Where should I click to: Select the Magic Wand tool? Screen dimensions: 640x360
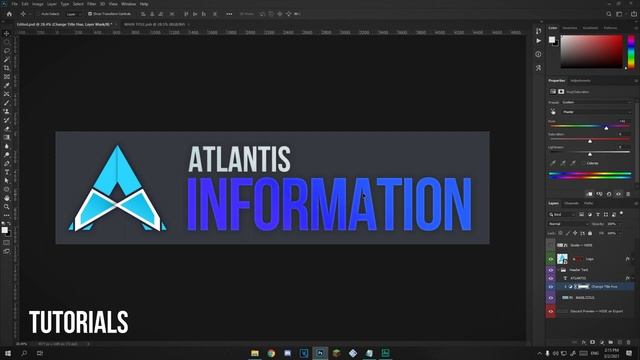click(x=7, y=60)
